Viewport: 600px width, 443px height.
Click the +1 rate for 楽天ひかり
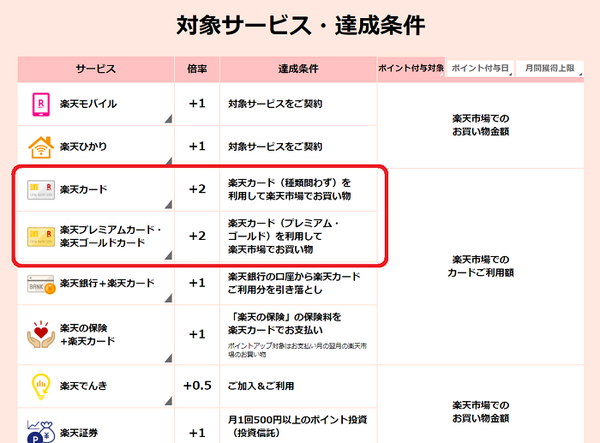tap(197, 147)
